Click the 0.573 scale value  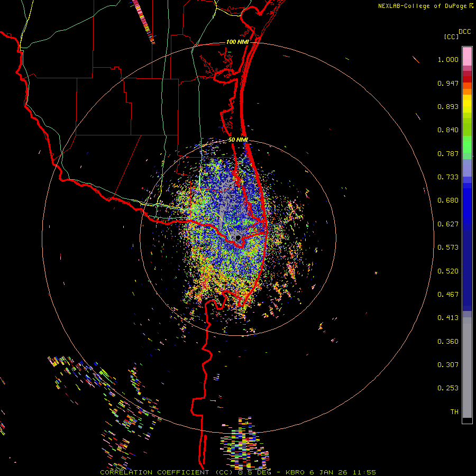click(448, 248)
